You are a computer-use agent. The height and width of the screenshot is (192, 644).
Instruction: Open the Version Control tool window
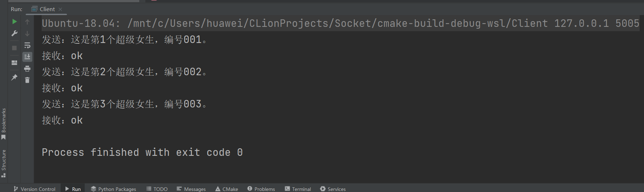pos(34,189)
